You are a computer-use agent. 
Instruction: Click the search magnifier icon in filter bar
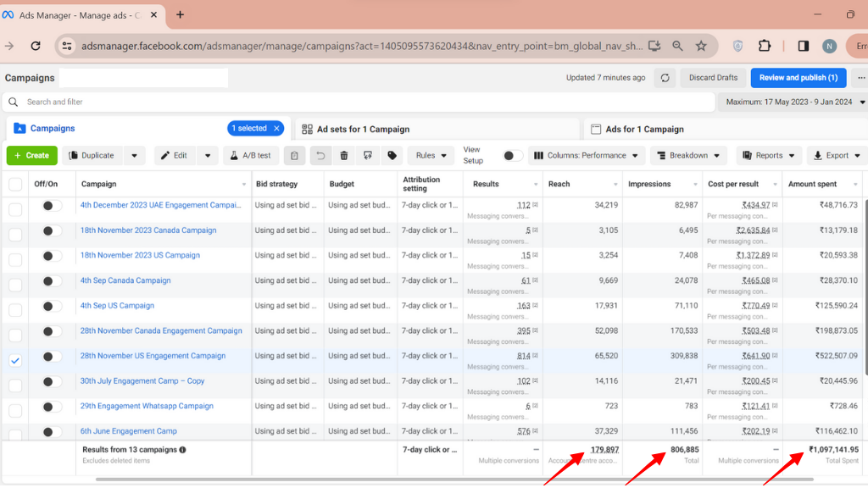coord(14,102)
